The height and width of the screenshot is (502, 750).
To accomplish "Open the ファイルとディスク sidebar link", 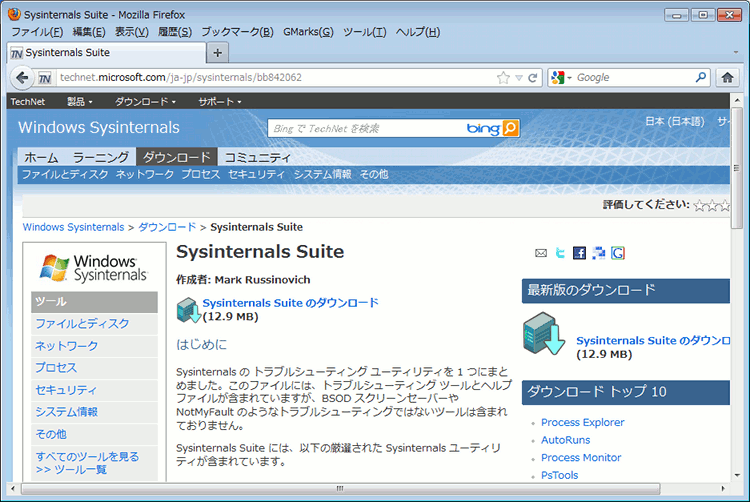I will (x=82, y=324).
